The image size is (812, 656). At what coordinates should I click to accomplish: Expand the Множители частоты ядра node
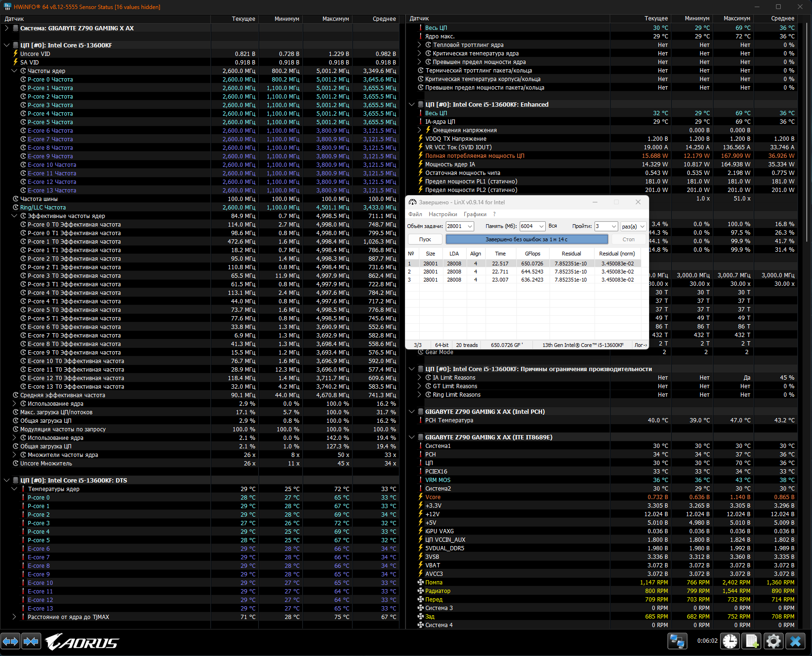pyautogui.click(x=14, y=455)
